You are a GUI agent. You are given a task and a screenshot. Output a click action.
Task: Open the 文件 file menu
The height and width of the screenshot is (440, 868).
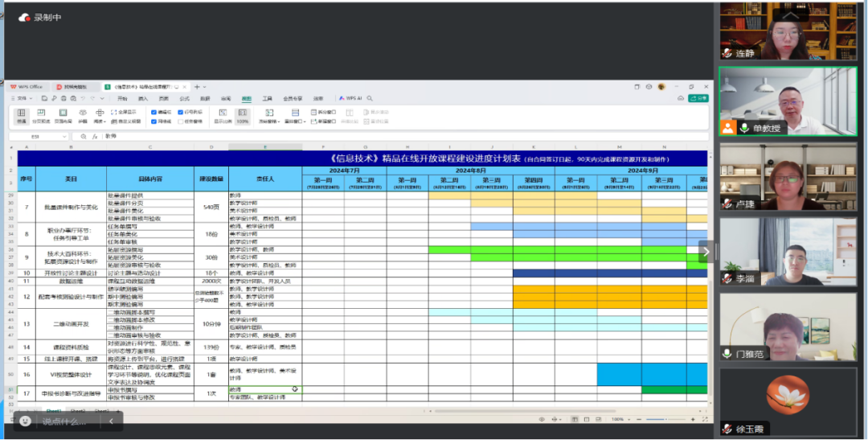(22, 98)
